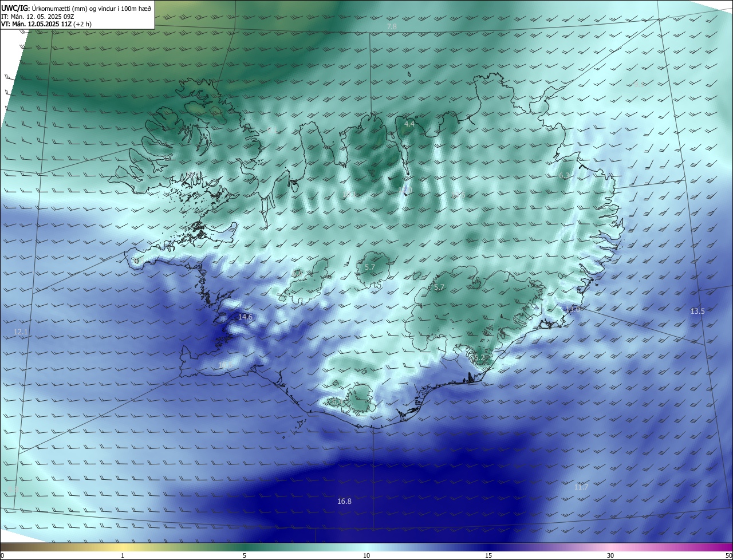Click the 10 tick on the color scale
The height and width of the screenshot is (560, 733).
(x=366, y=555)
